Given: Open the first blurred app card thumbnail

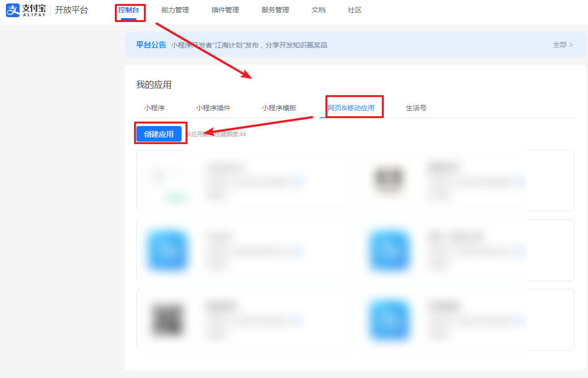Looking at the screenshot, I should click(x=167, y=180).
